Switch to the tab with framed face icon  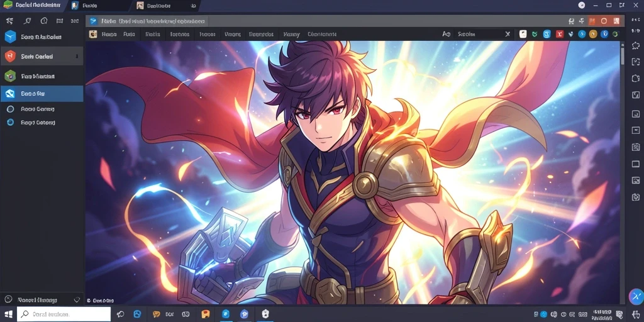pyautogui.click(x=140, y=6)
